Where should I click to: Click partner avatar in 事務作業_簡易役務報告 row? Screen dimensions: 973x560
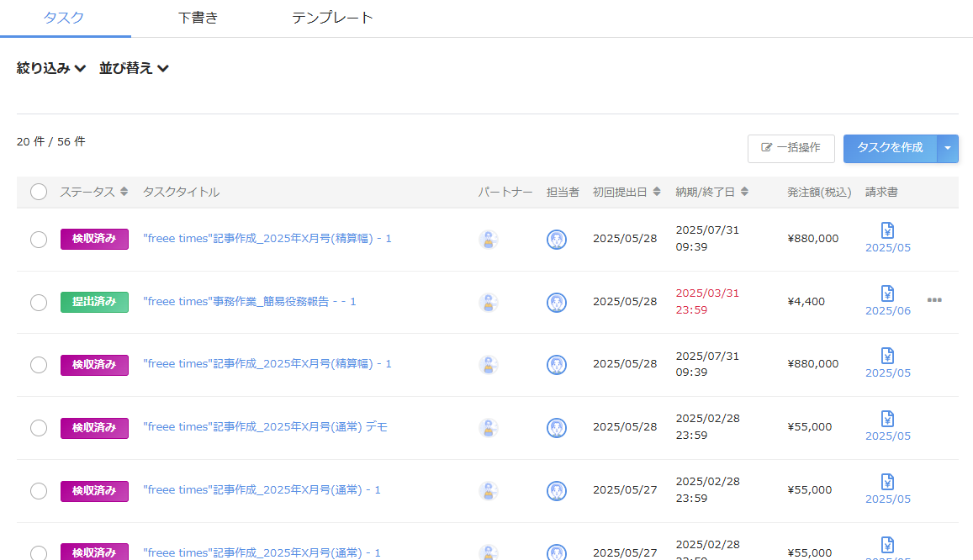coord(489,303)
